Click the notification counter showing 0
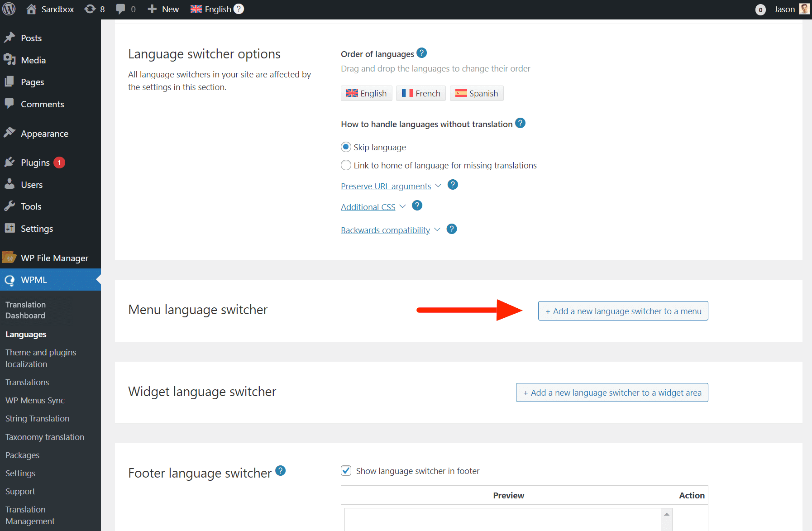This screenshot has height=531, width=812. [x=760, y=10]
